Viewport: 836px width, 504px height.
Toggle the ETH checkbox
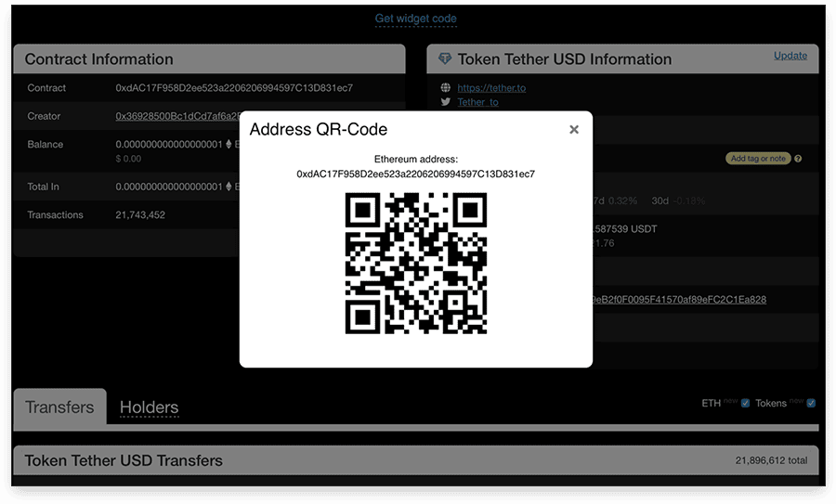[745, 403]
